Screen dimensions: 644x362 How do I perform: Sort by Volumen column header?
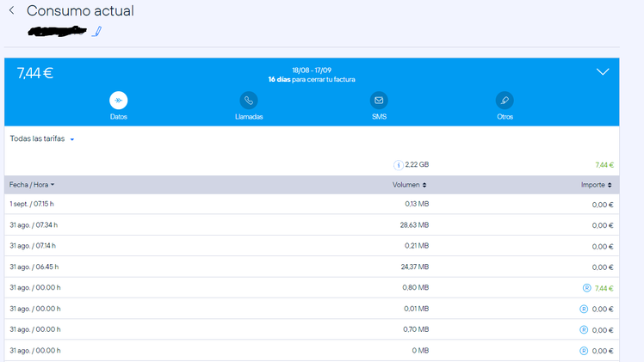click(410, 185)
